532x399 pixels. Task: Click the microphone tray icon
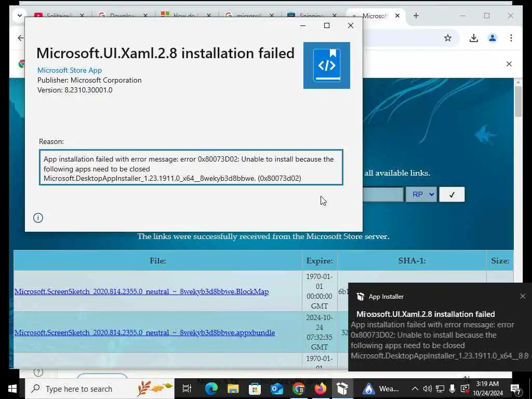pos(453,389)
